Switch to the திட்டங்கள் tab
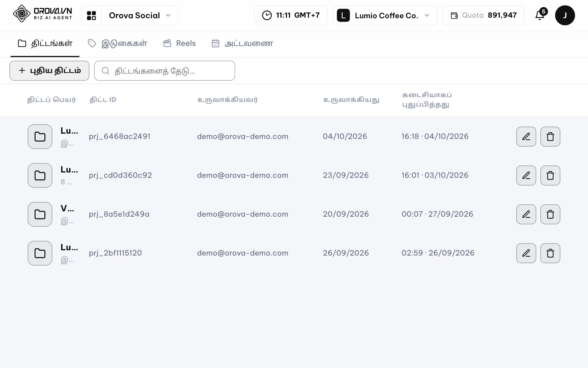Screen dimensions: 588x368 point(45,44)
